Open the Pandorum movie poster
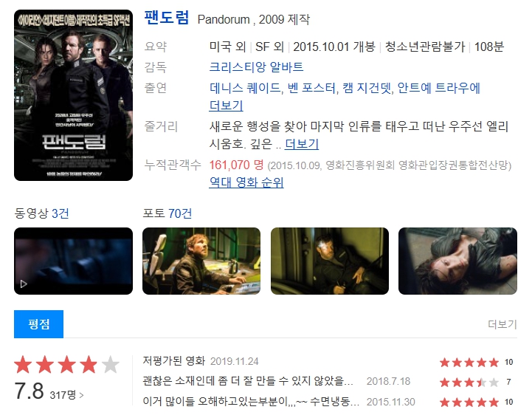The width and height of the screenshot is (532, 418). pos(73,95)
